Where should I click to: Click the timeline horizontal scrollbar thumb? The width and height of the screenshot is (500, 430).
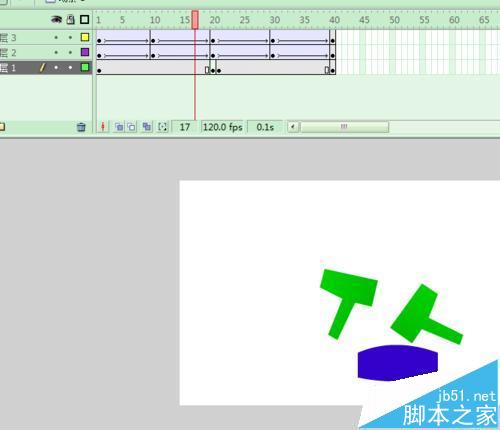[345, 127]
